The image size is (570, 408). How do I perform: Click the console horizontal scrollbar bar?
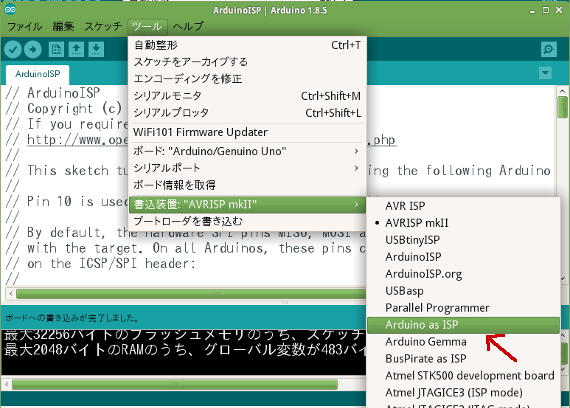coord(175,384)
